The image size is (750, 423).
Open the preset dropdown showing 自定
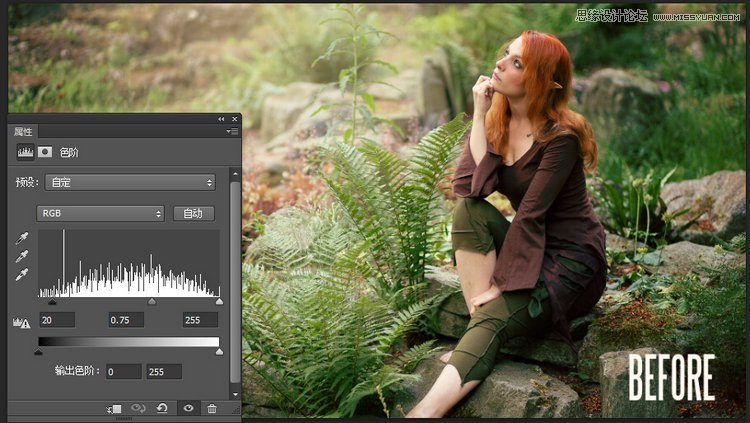129,183
